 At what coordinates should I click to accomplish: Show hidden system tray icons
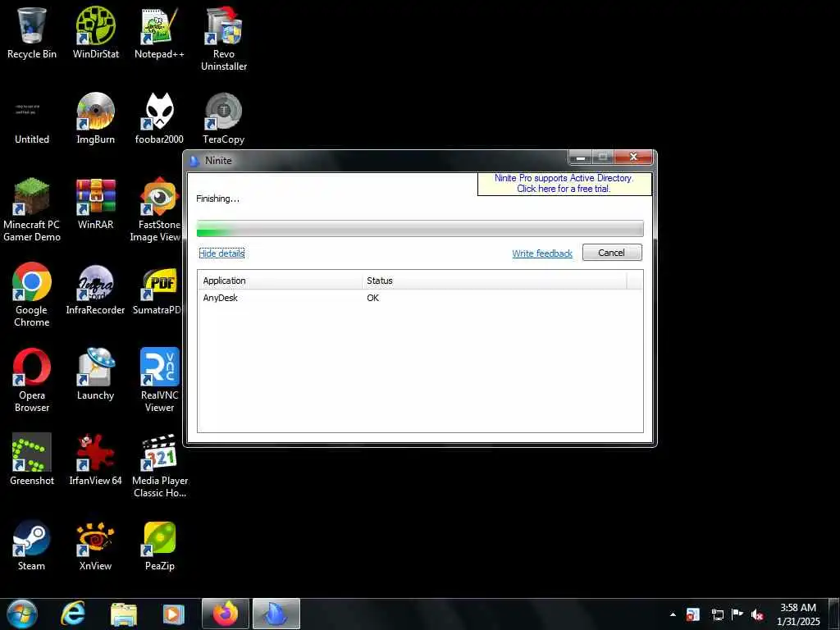673,614
